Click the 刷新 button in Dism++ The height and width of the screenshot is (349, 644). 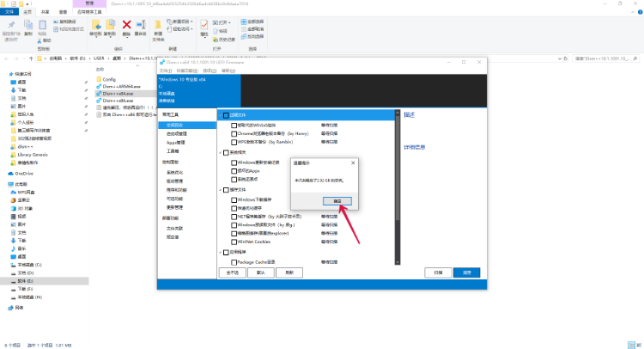[289, 272]
